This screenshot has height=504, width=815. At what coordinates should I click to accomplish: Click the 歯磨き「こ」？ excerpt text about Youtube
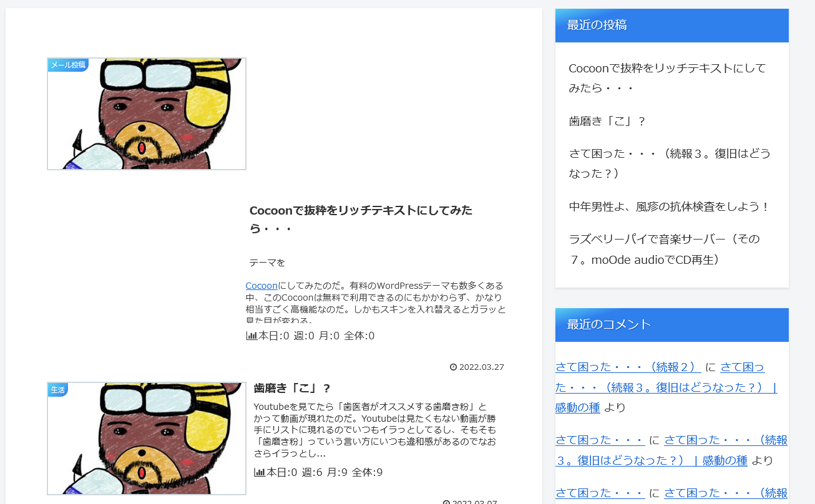point(375,430)
